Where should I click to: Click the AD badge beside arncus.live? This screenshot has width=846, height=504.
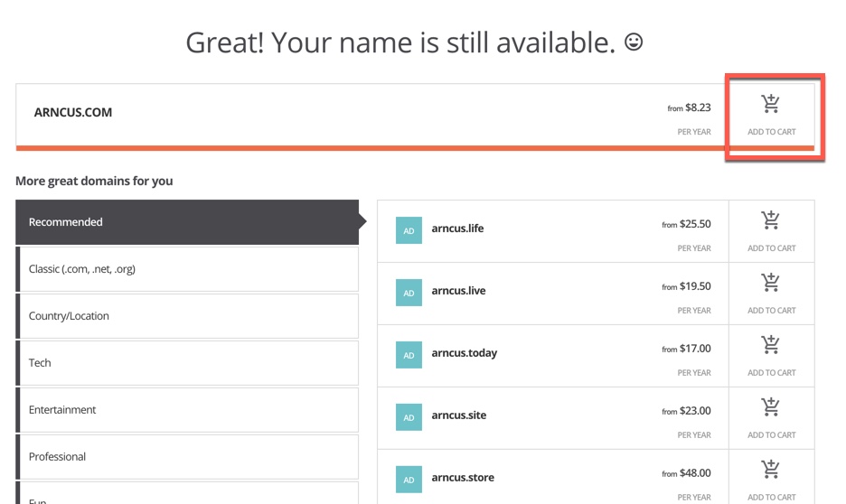point(409,293)
